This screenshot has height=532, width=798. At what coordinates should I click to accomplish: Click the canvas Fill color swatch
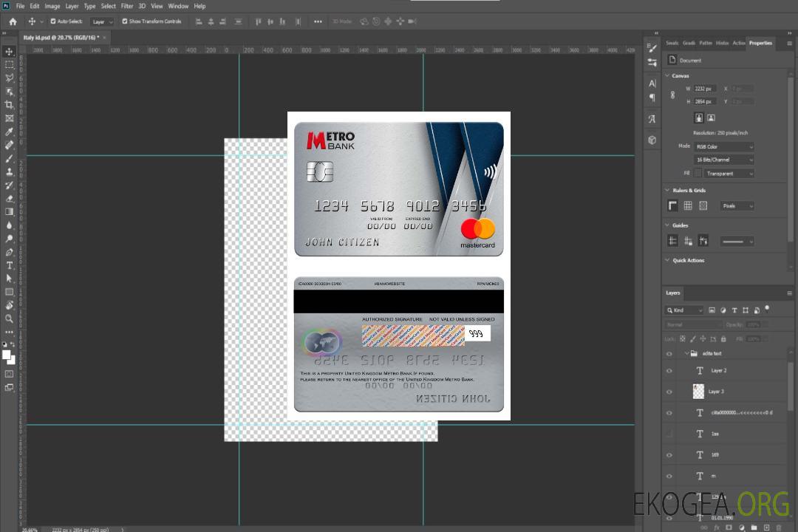tap(698, 174)
